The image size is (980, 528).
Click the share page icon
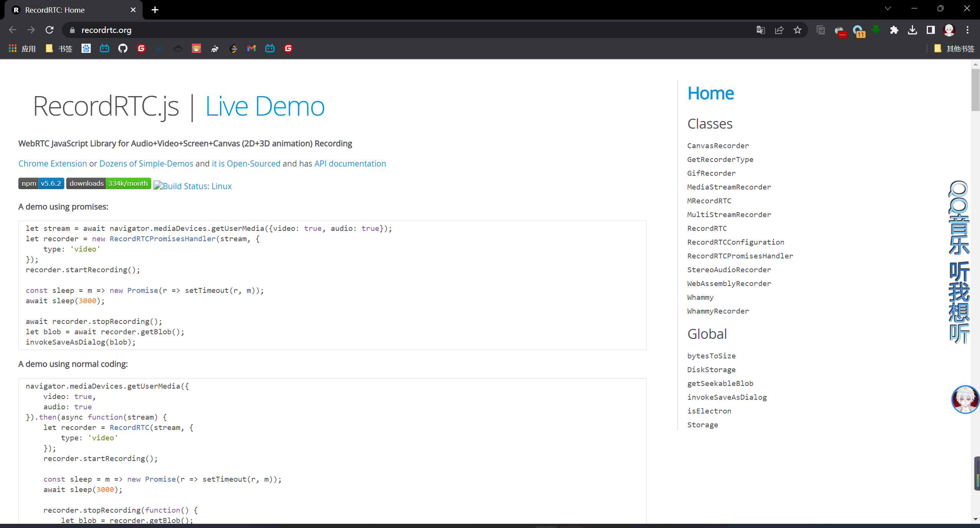coord(779,30)
